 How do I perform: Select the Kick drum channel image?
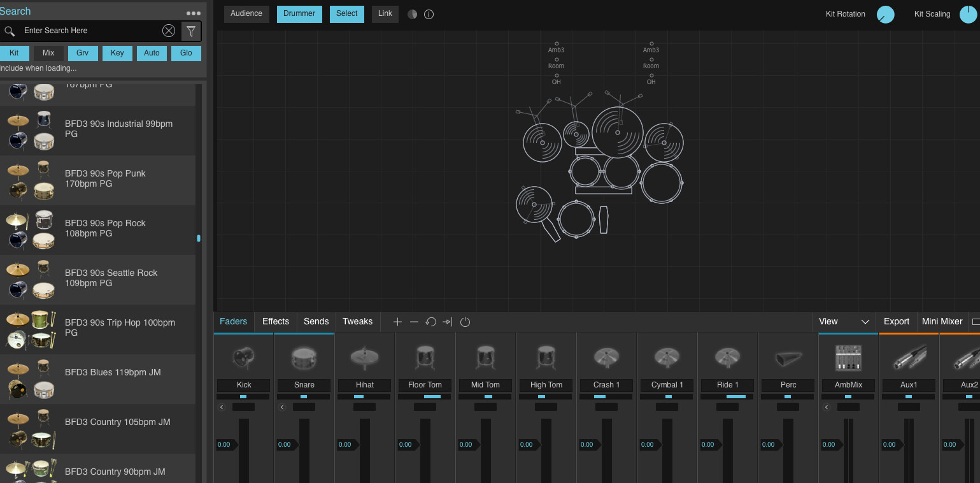tap(244, 357)
